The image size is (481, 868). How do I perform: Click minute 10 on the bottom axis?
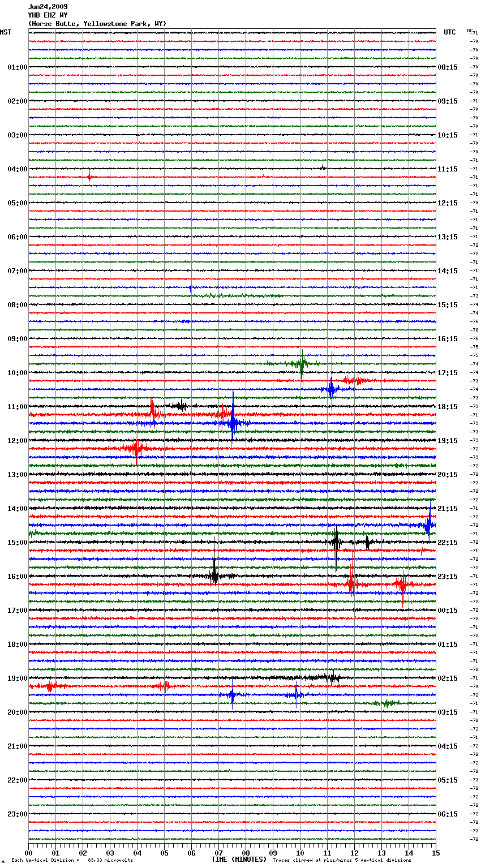tap(300, 853)
